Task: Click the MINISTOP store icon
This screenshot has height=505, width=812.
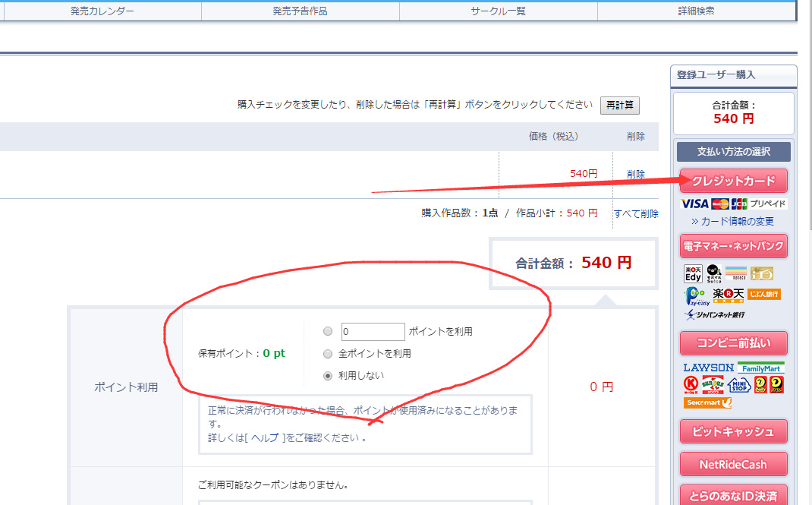Action: click(x=739, y=384)
